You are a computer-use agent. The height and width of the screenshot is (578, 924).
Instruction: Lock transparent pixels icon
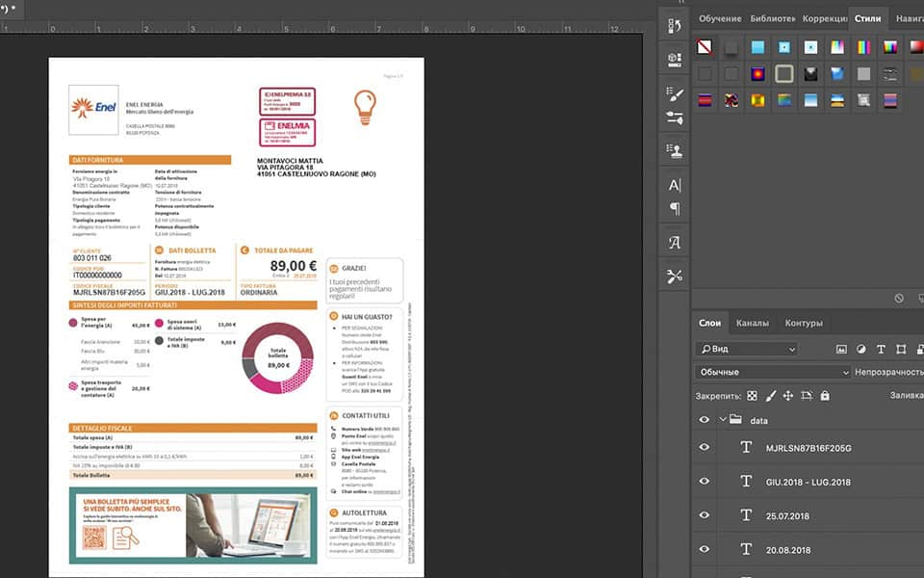752,396
